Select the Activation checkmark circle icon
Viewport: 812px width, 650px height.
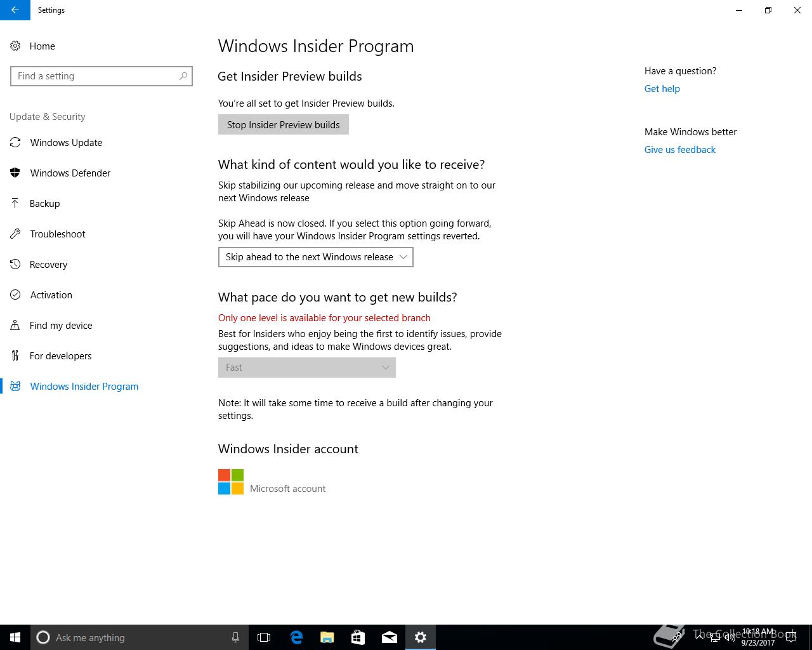(x=15, y=295)
